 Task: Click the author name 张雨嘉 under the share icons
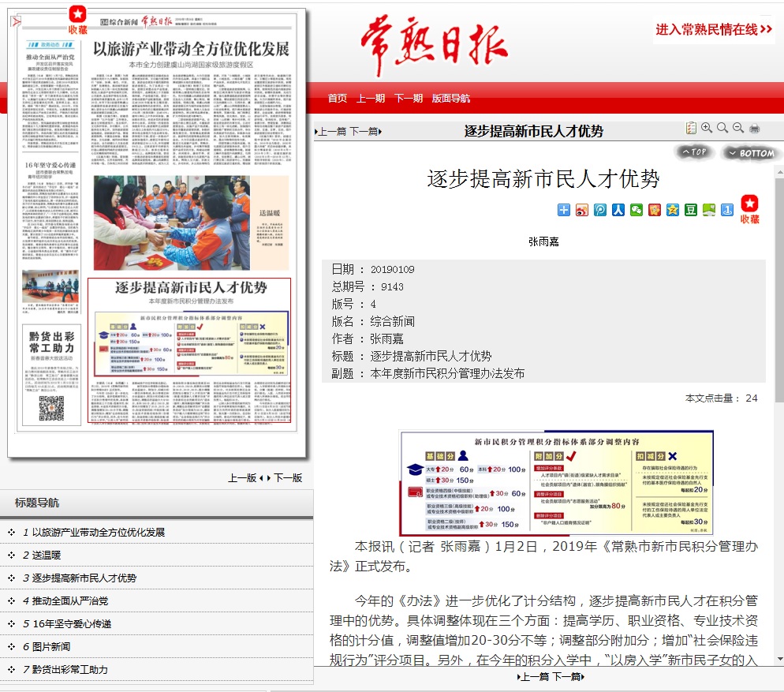coord(543,242)
